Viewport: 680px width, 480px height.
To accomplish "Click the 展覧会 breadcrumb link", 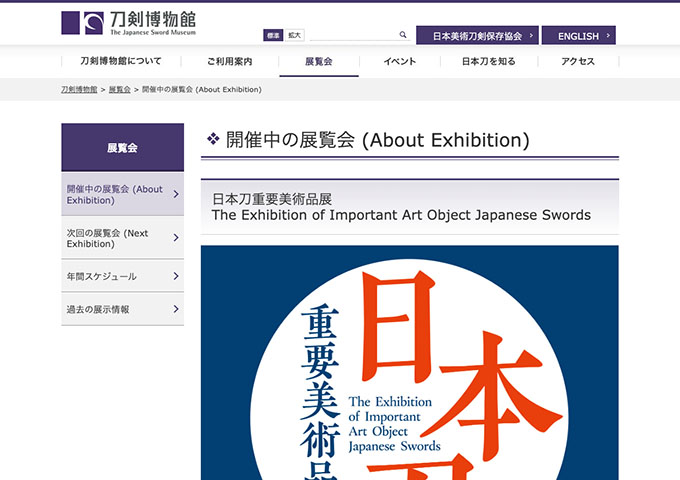I will [120, 89].
